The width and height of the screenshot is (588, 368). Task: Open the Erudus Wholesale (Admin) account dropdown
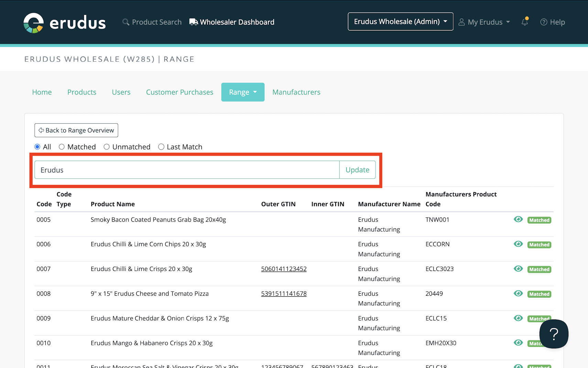coord(401,22)
